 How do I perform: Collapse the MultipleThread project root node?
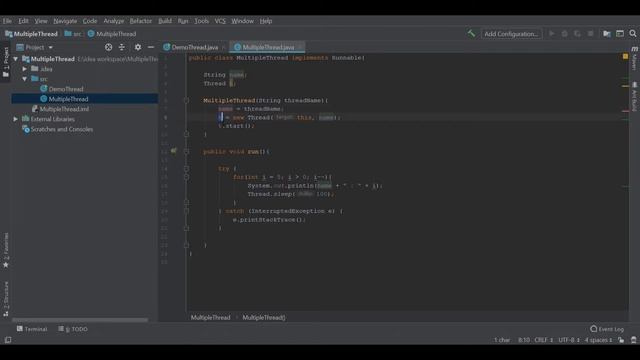click(x=16, y=59)
